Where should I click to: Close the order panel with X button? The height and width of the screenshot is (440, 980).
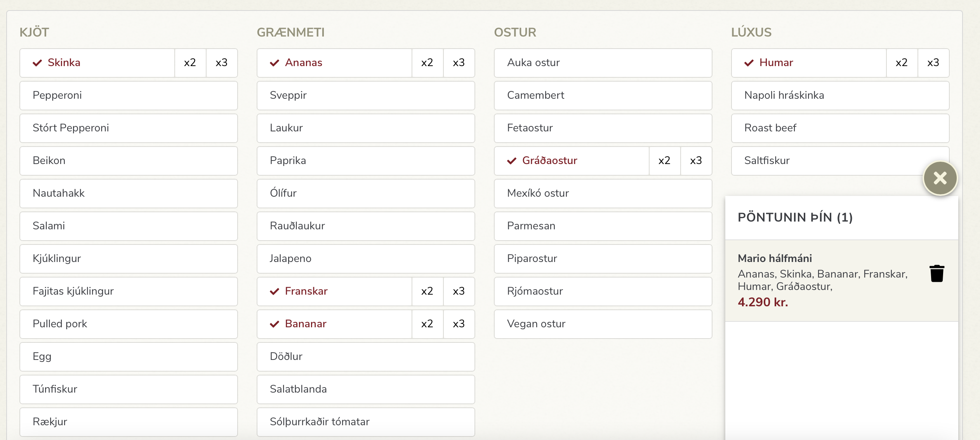tap(940, 178)
